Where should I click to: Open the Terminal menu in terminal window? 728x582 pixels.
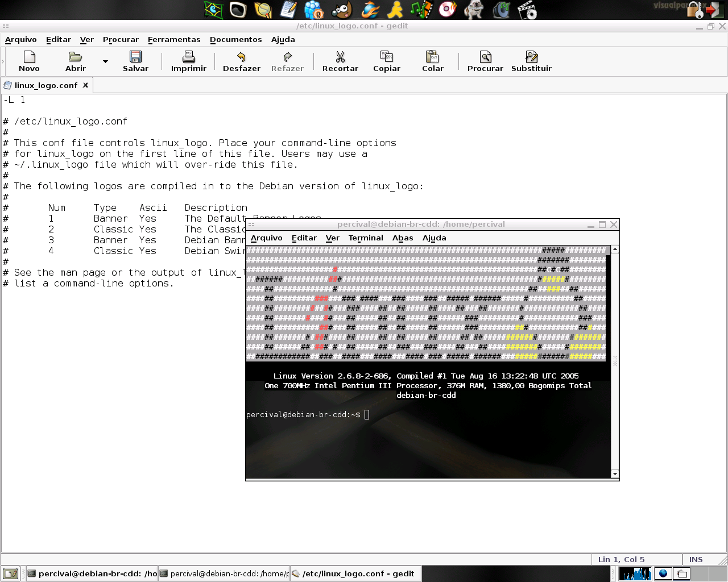366,238
